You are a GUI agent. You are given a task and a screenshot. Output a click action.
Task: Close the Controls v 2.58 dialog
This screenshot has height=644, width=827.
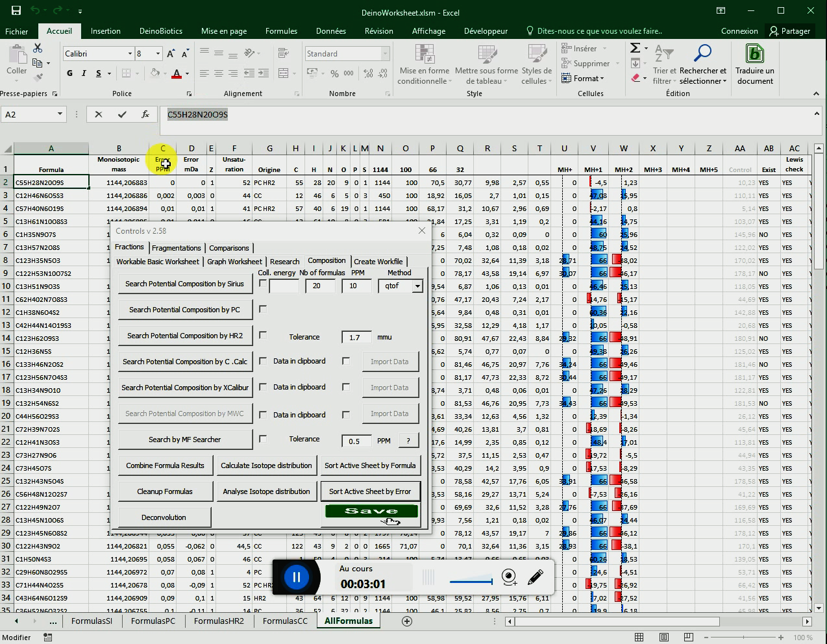(x=422, y=230)
